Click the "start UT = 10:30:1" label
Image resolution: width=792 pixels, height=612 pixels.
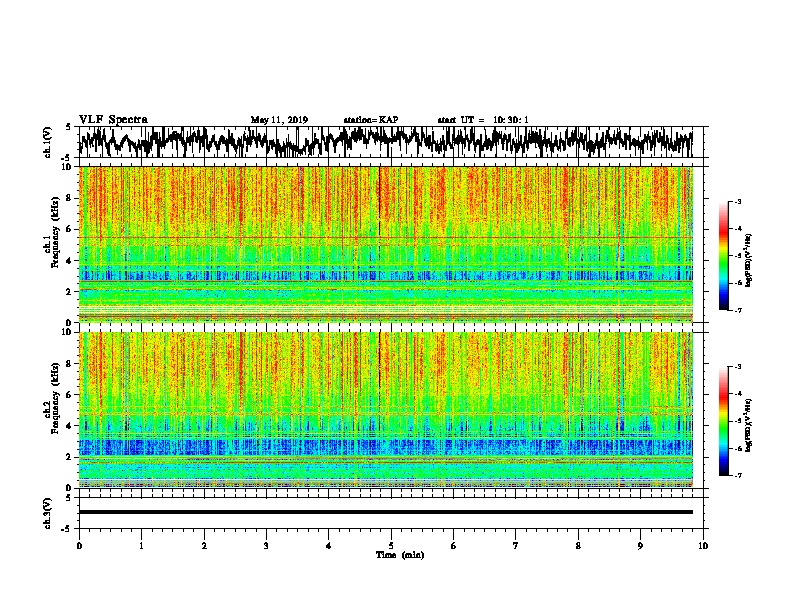coord(483,120)
